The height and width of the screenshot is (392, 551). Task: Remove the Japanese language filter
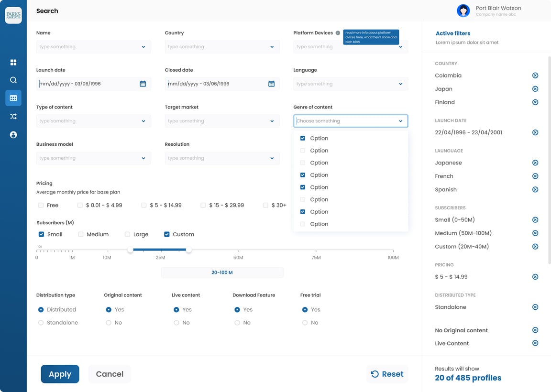coord(535,163)
